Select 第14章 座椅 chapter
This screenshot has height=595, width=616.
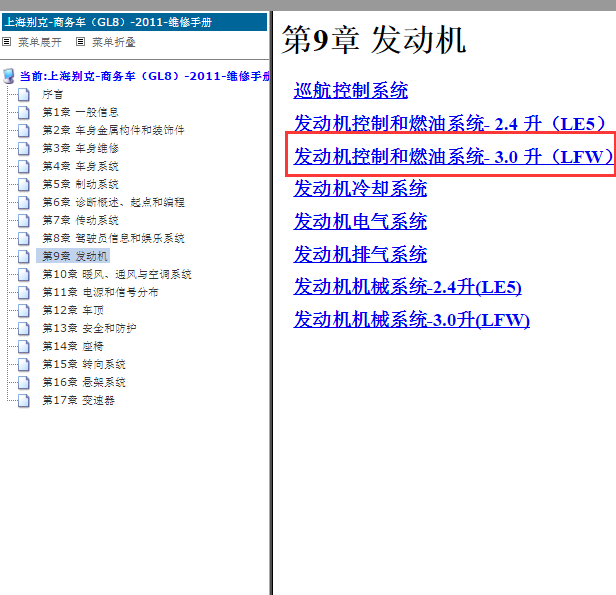point(73,346)
